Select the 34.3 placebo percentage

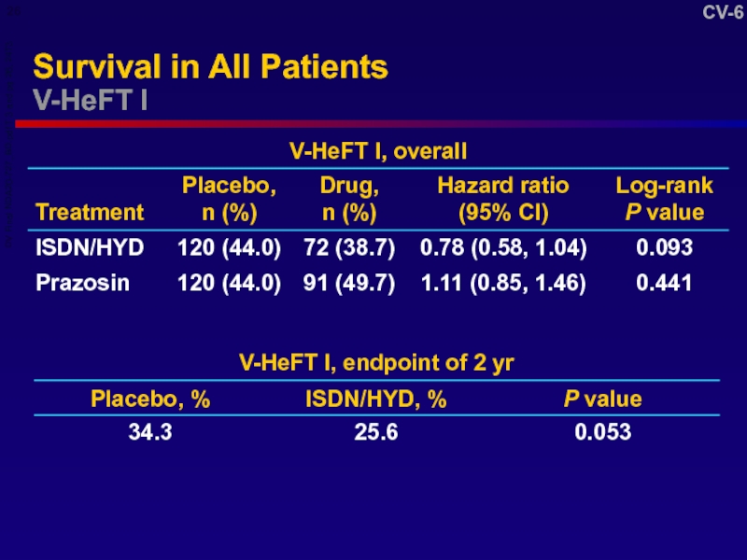click(150, 432)
